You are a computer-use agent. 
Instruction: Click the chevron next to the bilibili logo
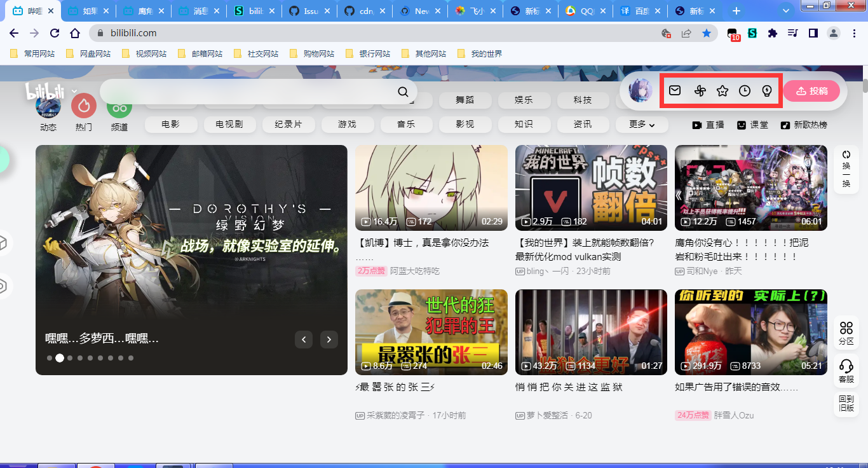click(x=73, y=91)
